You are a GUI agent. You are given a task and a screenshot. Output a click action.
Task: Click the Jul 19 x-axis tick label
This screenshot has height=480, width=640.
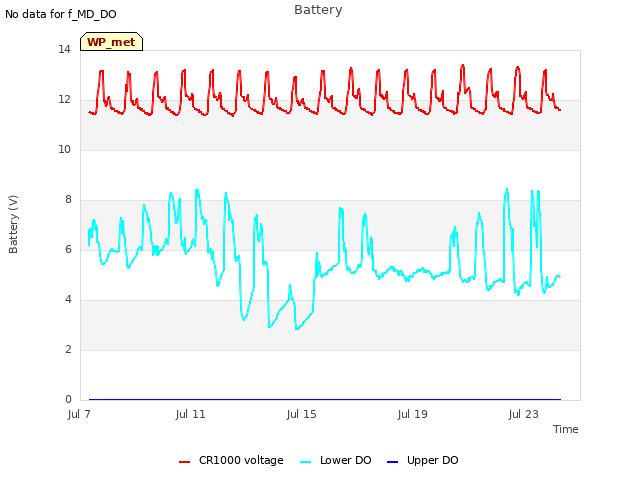click(413, 414)
